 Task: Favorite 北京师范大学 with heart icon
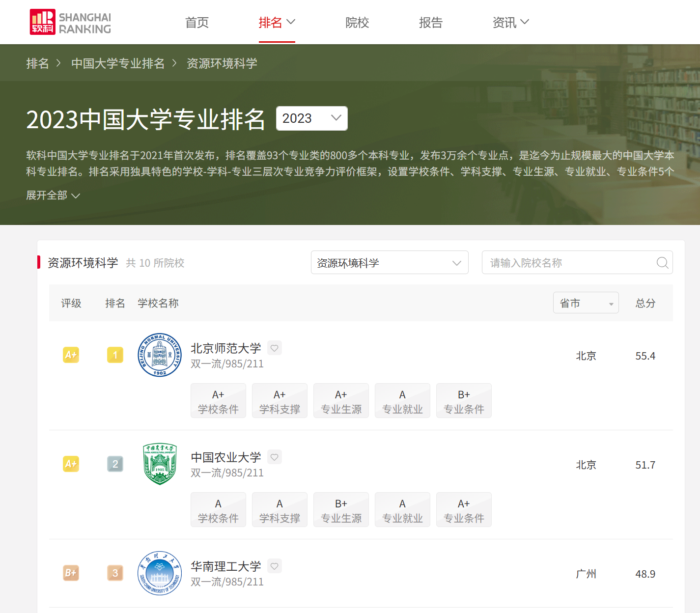pyautogui.click(x=275, y=348)
